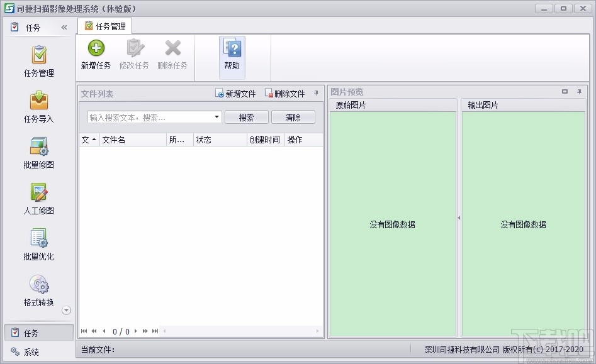Maximize the 图片预览 panel
This screenshot has height=364, width=596.
[x=565, y=92]
